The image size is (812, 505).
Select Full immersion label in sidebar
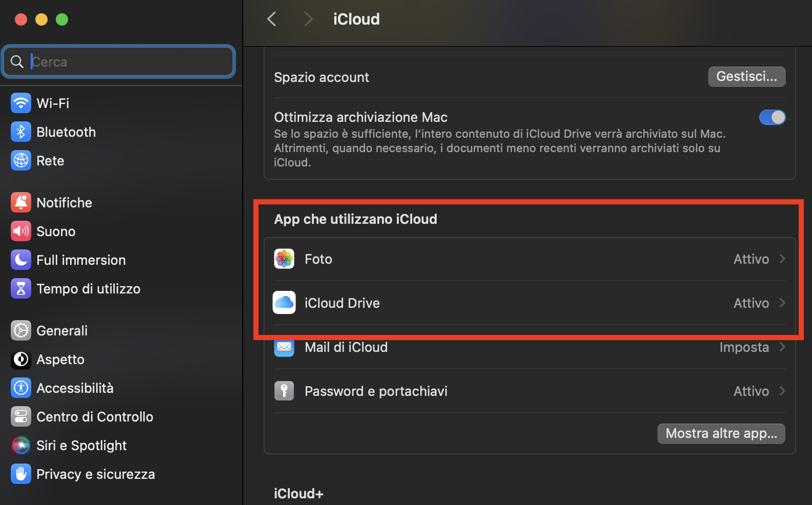81,260
